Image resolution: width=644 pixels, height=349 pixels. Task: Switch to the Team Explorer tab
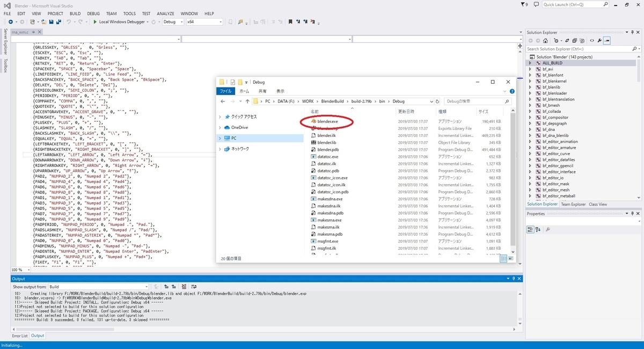click(x=573, y=204)
